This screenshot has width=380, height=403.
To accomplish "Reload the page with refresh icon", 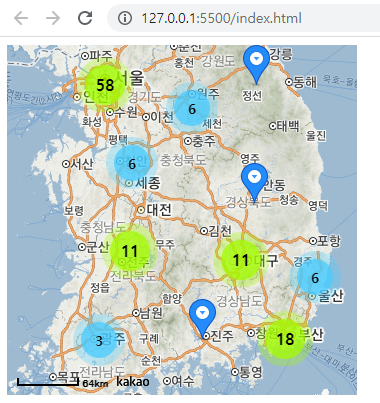I will 85,18.
